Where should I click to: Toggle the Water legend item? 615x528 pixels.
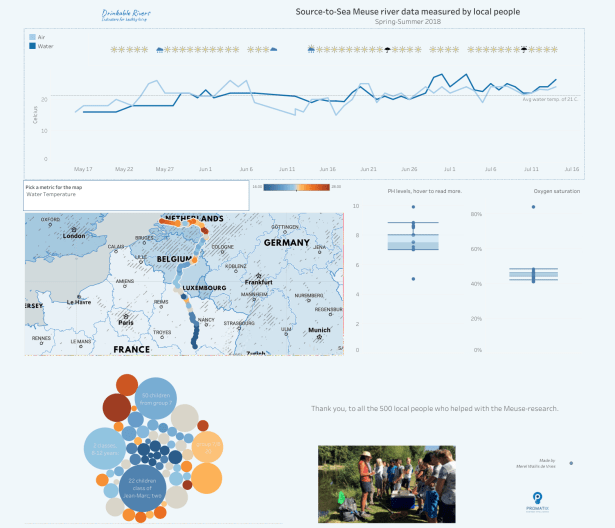pos(42,45)
